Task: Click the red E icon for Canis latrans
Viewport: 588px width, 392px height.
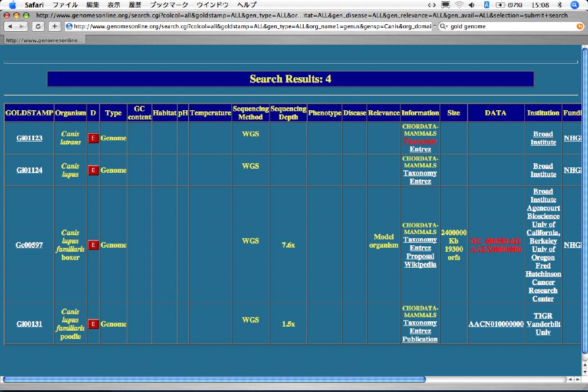Action: click(x=93, y=138)
